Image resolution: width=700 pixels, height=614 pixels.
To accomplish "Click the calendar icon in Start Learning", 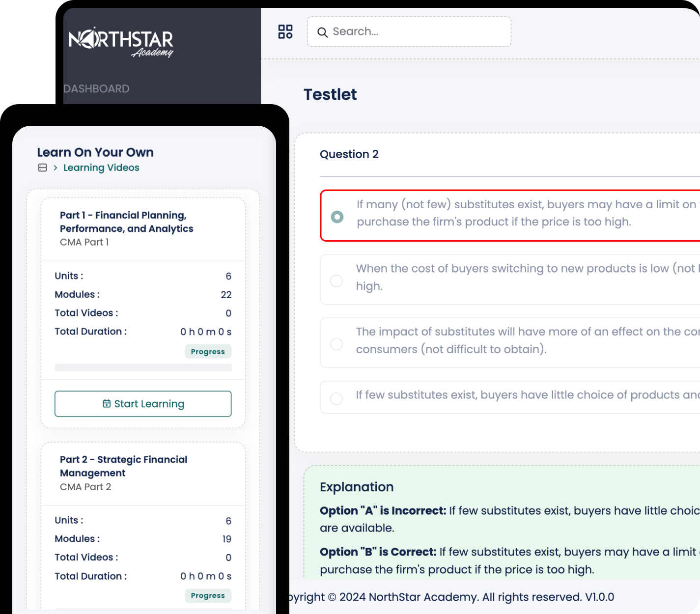I will tap(107, 404).
